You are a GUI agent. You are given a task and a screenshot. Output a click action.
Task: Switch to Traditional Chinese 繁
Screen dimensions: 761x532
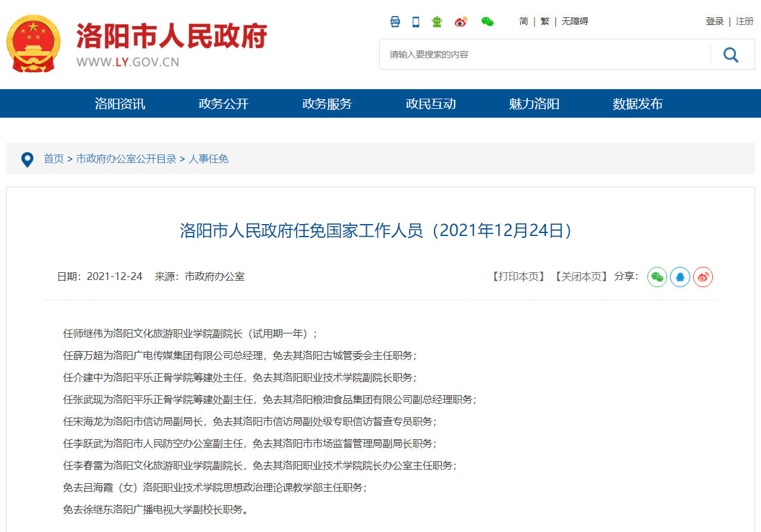point(545,21)
